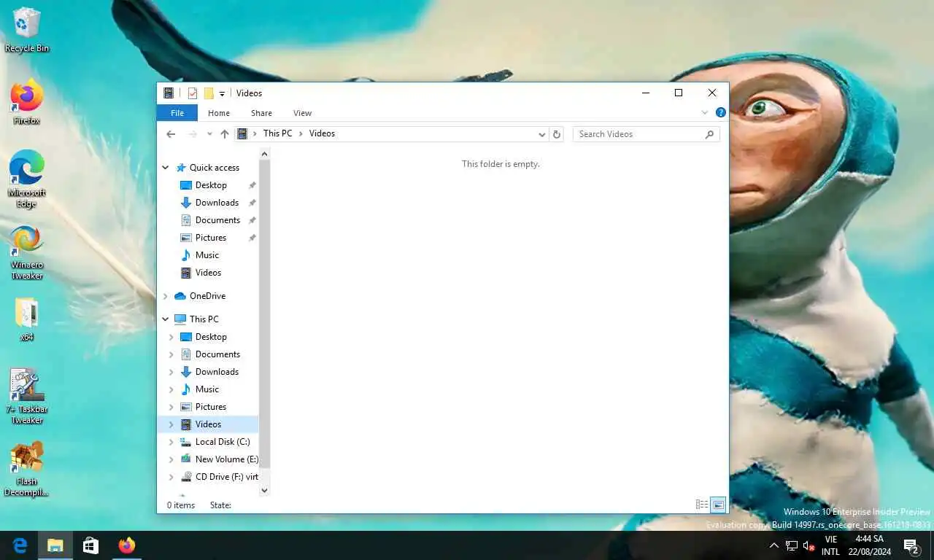Select Music under This PC

click(x=207, y=389)
